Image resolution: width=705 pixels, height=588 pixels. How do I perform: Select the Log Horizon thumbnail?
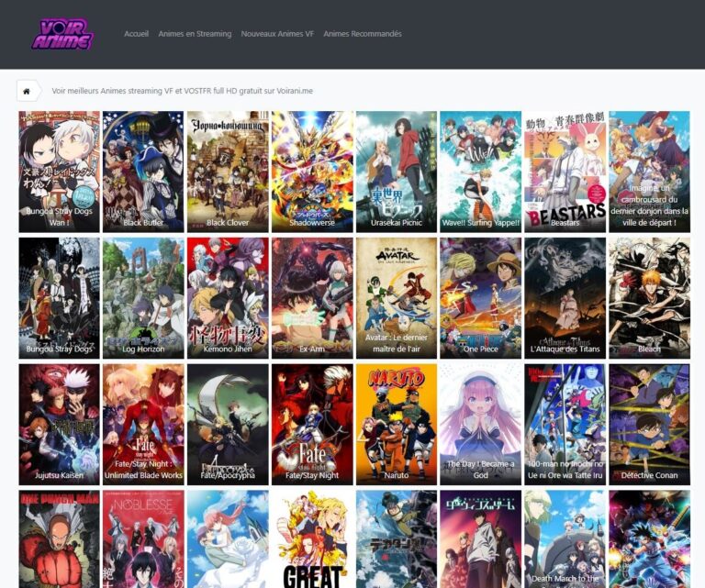143,298
